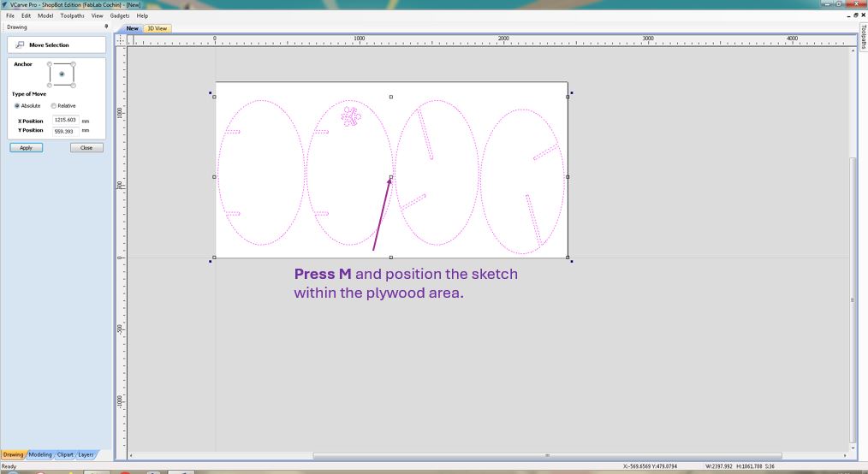Click the selection center handle
Image resolution: width=868 pixels, height=474 pixels.
click(x=391, y=177)
